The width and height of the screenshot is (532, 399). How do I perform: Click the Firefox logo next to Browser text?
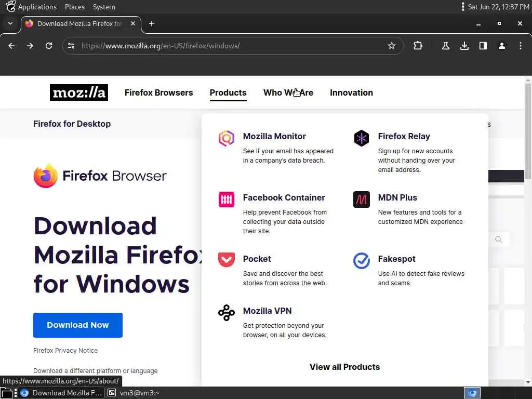pyautogui.click(x=46, y=176)
